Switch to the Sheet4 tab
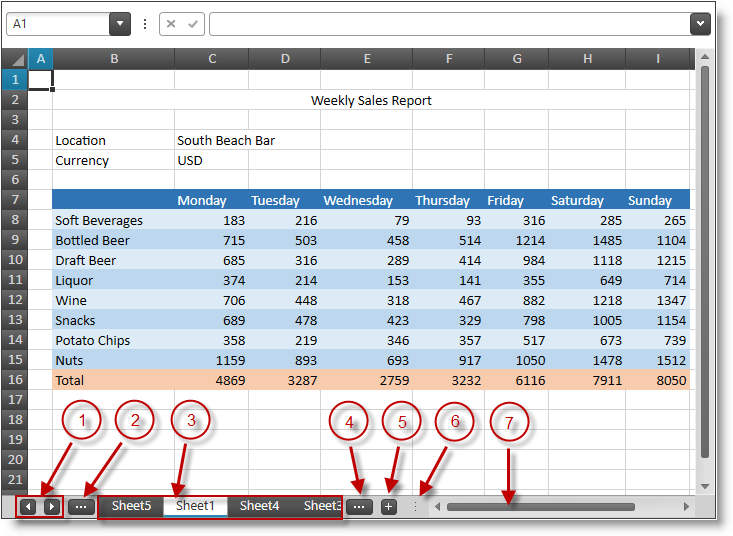 259,506
